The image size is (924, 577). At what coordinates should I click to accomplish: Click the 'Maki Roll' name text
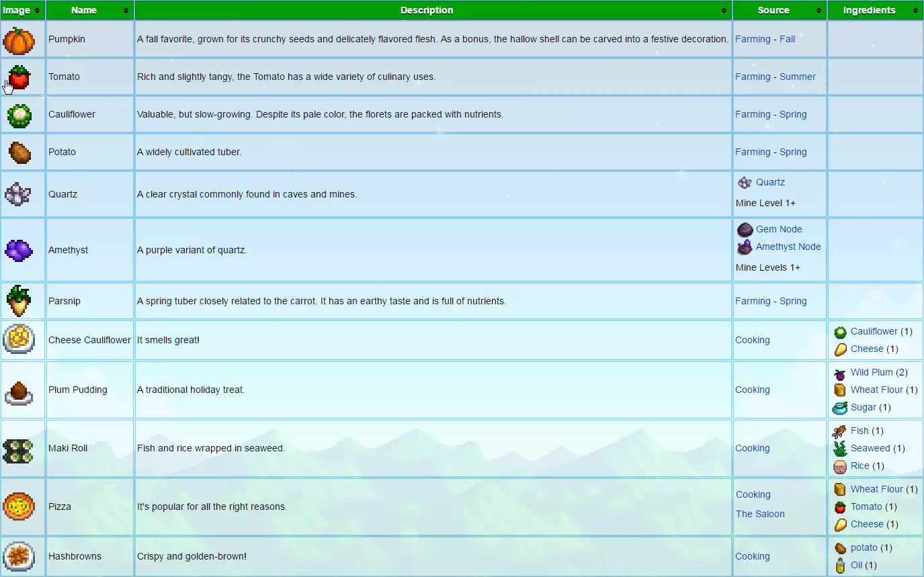click(x=68, y=449)
